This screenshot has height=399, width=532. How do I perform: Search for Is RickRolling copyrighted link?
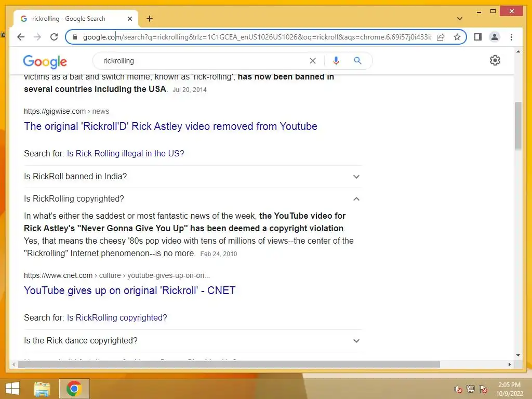tap(117, 317)
